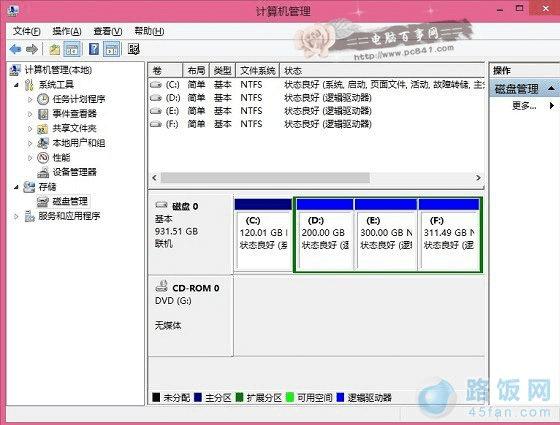Click the (E:) volume drive icon in list
This screenshot has height=425, width=560.
point(156,111)
